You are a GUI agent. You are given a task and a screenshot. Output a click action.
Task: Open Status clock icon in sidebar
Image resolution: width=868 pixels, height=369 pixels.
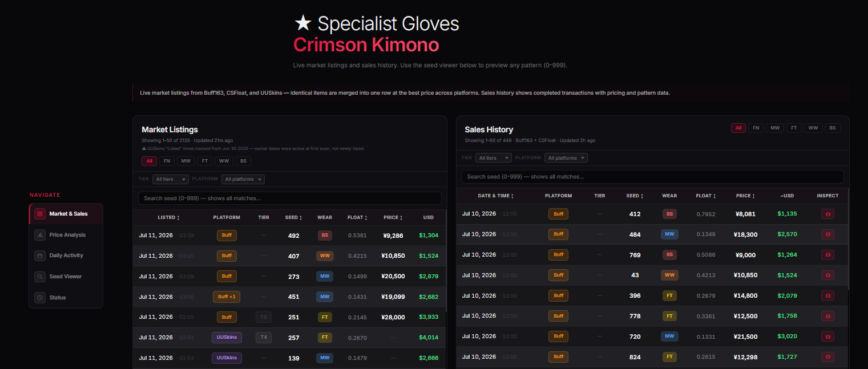(39, 297)
